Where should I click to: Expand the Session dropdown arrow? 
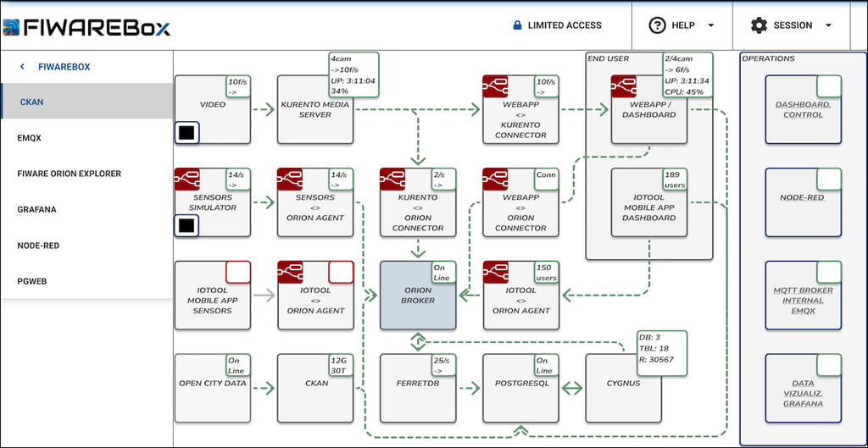827,25
